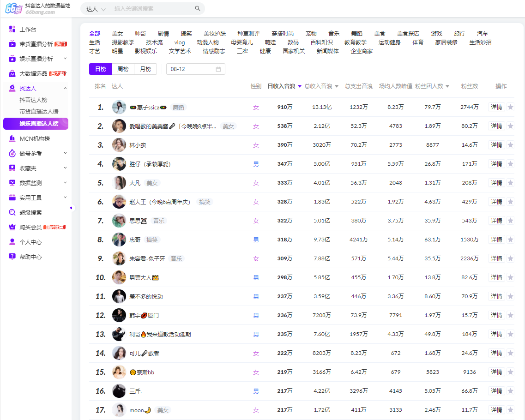Image resolution: width=525 pixels, height=420 pixels.
Task: Toggle favorite star for 忠哥
Action: (x=510, y=240)
